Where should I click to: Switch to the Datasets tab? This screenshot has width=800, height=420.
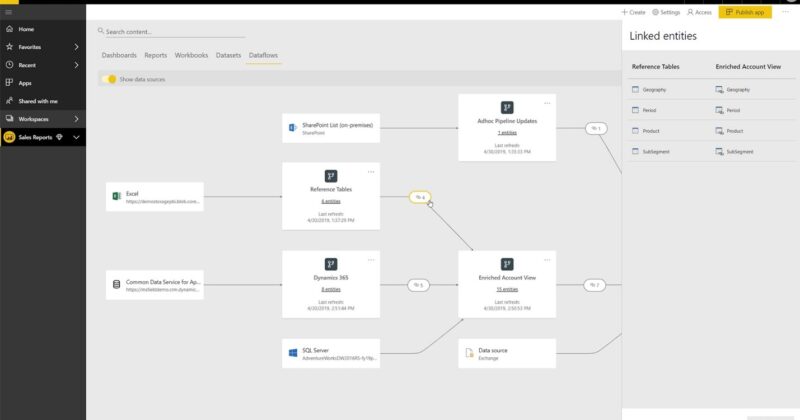pos(228,55)
